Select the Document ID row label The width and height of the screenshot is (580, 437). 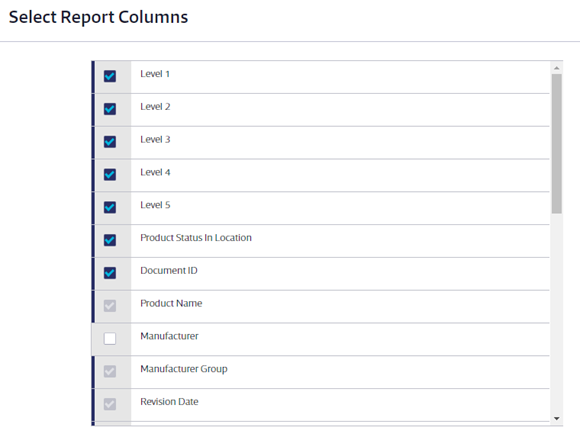point(169,270)
